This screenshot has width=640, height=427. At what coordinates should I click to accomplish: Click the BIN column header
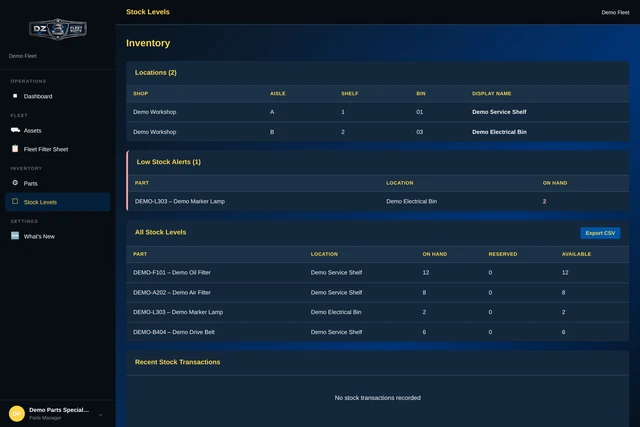pyautogui.click(x=421, y=93)
